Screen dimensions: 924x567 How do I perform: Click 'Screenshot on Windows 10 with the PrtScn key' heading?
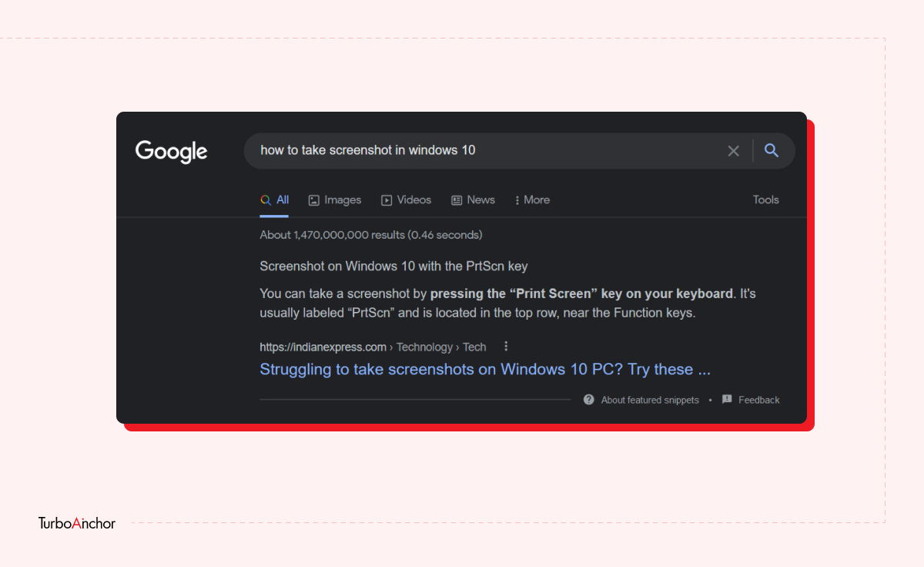[x=394, y=267]
